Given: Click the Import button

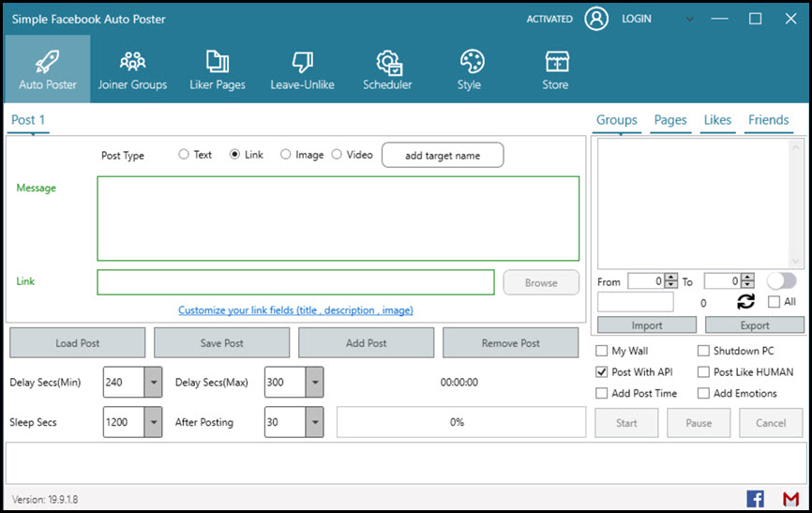Looking at the screenshot, I should [647, 324].
